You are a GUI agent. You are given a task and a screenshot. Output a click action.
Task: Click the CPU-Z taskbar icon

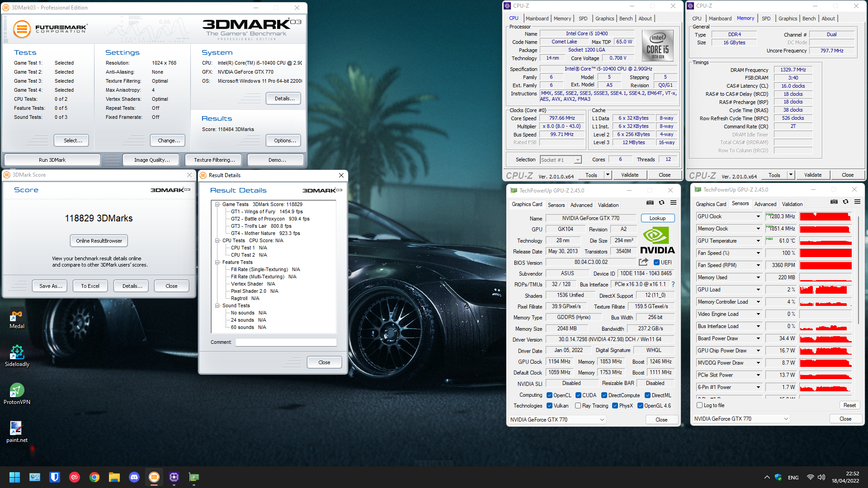tap(174, 477)
